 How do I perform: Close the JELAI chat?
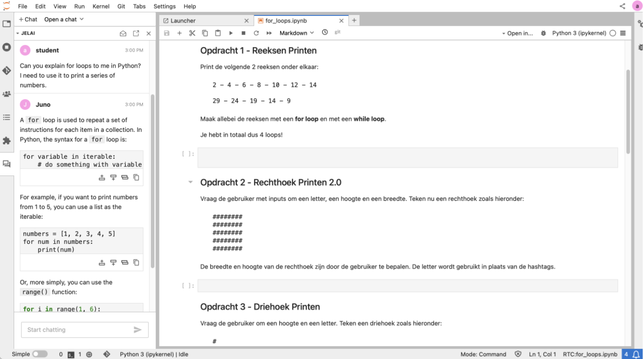pos(148,34)
